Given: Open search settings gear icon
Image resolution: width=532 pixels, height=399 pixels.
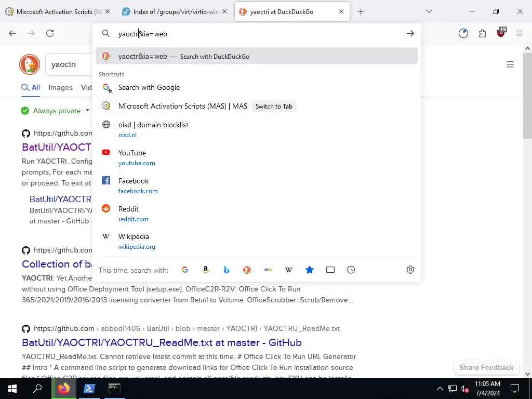Looking at the screenshot, I should [x=410, y=270].
